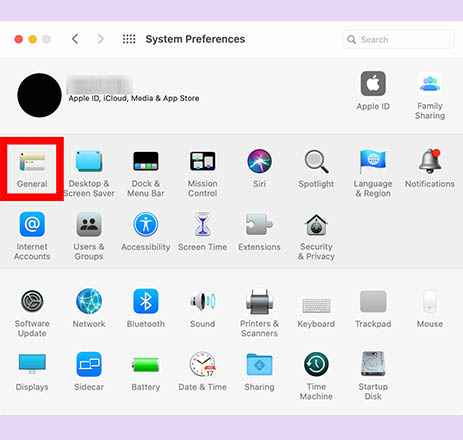Screen dimensions: 463x440
Task: Open Sidecar settings
Action: [x=89, y=372]
